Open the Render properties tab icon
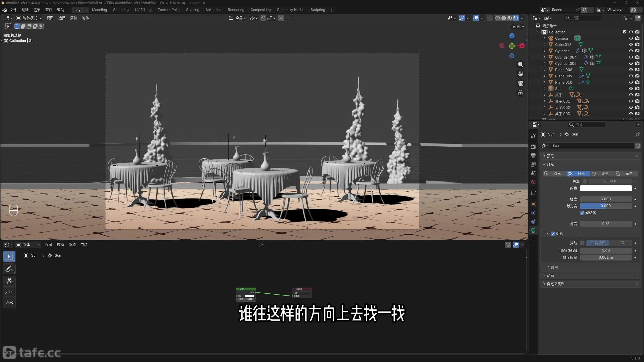The width and height of the screenshot is (644, 362). point(533,147)
